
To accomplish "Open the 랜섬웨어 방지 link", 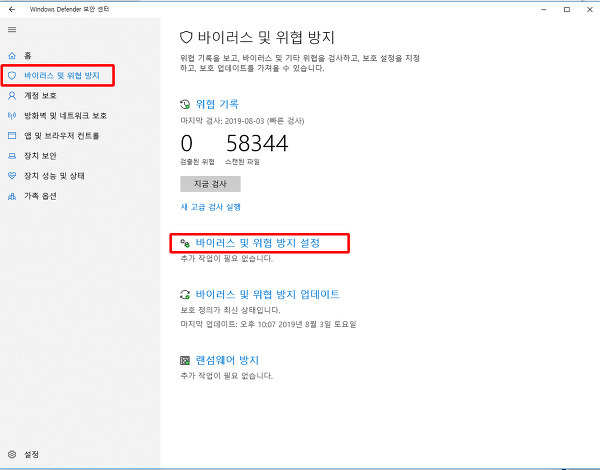I will [227, 360].
